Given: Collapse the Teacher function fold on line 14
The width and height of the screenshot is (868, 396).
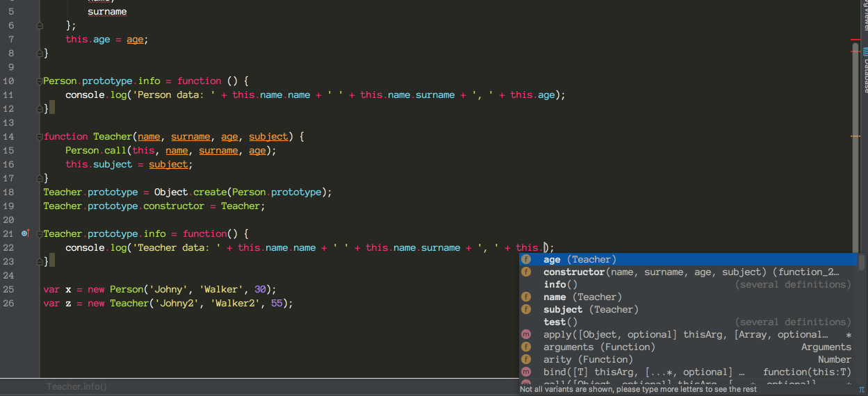Looking at the screenshot, I should coord(40,137).
